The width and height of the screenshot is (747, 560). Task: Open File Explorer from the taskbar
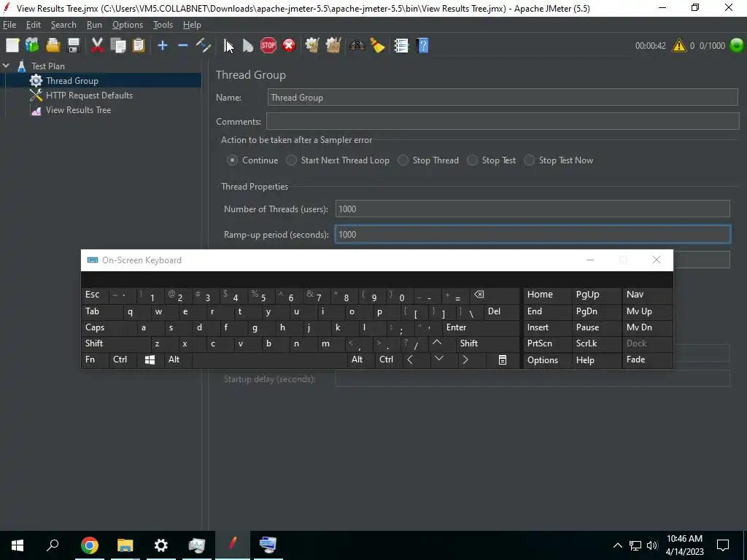(x=125, y=545)
